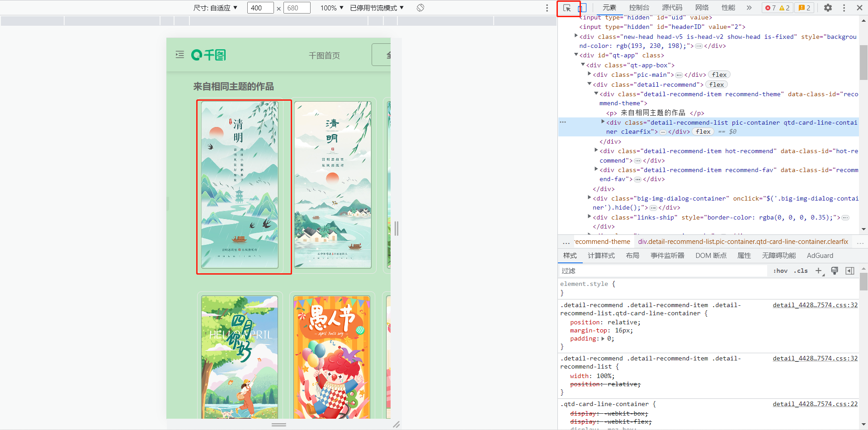The image size is (868, 430).
Task: Toggle flex badge on pic-main div
Action: [719, 75]
